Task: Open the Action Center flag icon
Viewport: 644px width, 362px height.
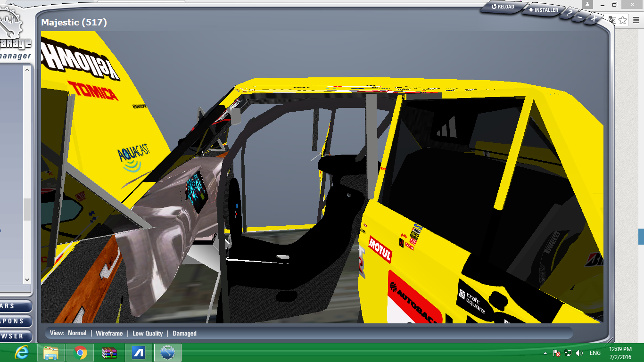Action: pos(557,353)
